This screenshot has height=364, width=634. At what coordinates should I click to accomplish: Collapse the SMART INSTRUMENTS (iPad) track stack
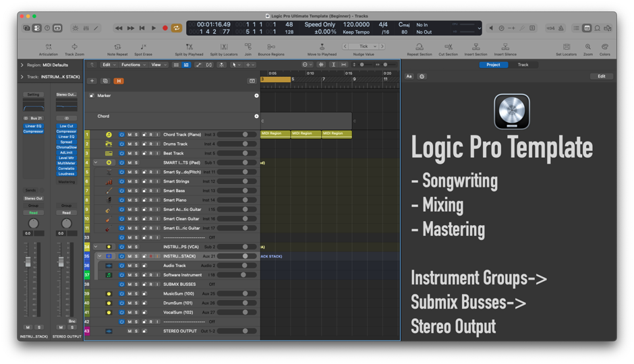(x=96, y=163)
